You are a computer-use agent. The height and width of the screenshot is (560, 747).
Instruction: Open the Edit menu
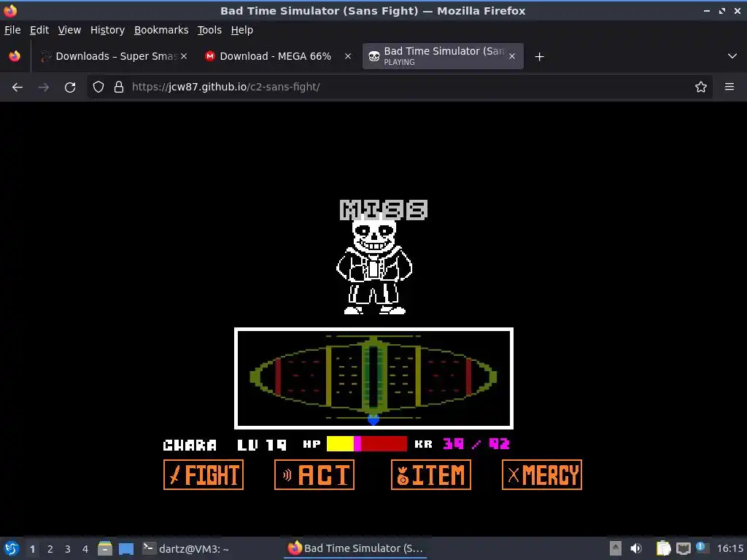[39, 30]
